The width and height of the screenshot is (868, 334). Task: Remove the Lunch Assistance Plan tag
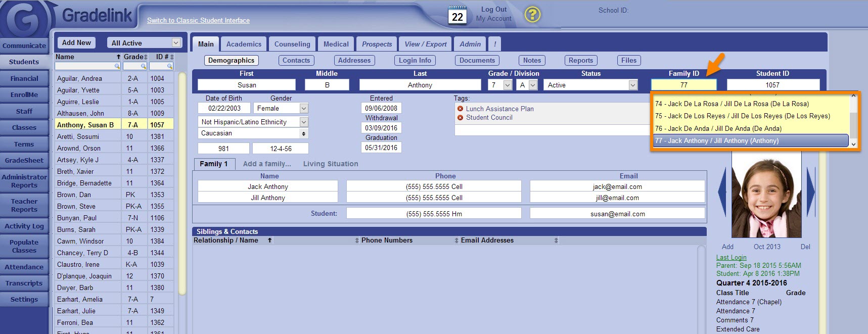tap(460, 109)
